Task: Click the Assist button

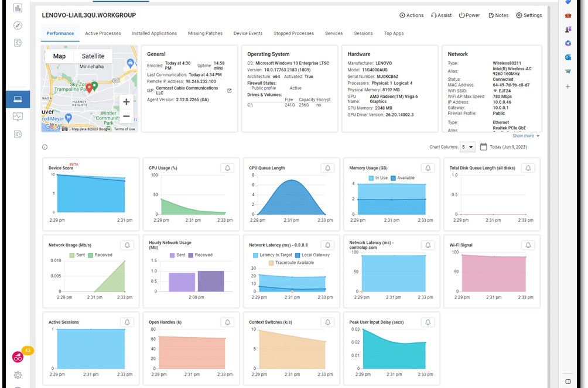Action: (x=441, y=15)
